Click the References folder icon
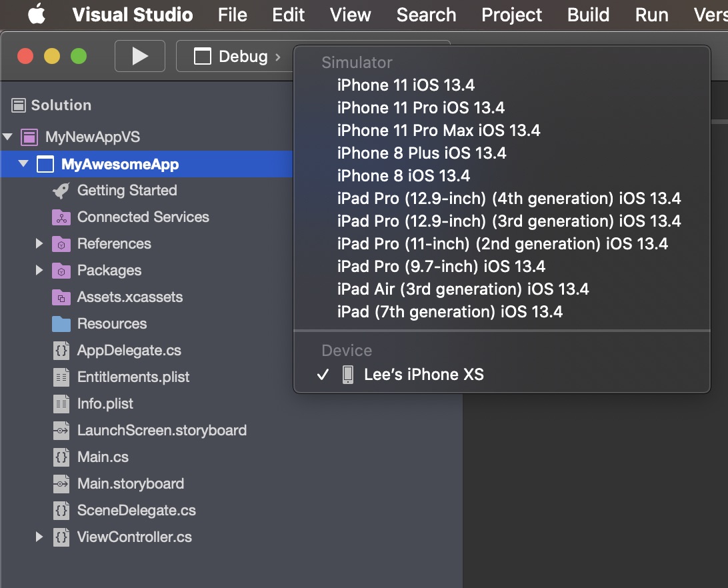The width and height of the screenshot is (728, 588). [61, 244]
